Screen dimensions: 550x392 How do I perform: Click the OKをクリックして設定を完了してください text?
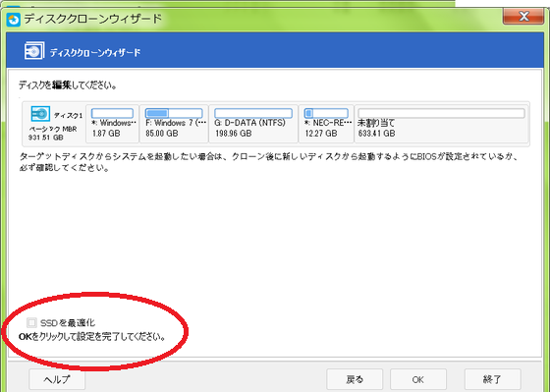pos(92,337)
